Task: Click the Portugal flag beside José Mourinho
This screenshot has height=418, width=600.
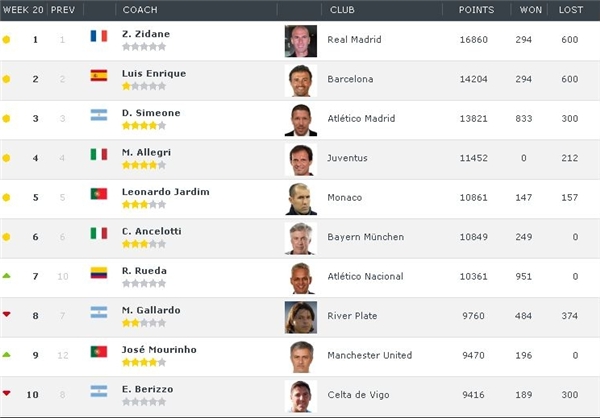Action: coord(99,351)
